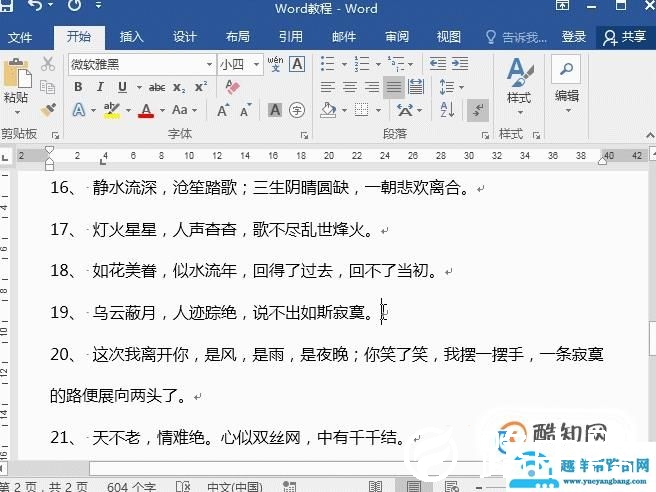Open the font size dropdown (小四)
The image size is (656, 492).
pyautogui.click(x=256, y=64)
